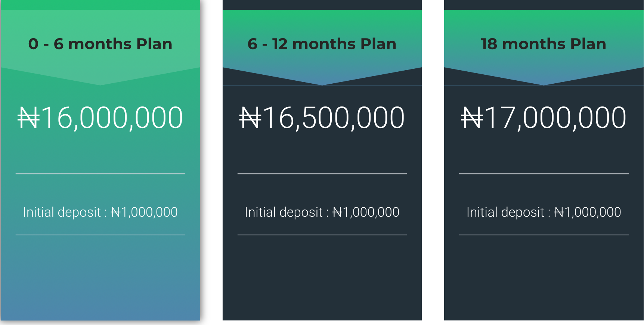Click the Naira symbol before 16,000,000

(28, 118)
